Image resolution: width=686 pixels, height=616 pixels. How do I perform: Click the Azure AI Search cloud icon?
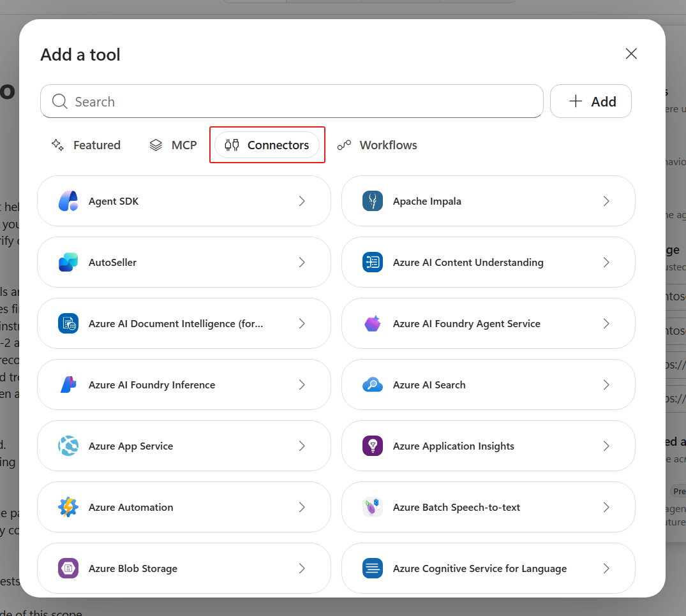[373, 385]
